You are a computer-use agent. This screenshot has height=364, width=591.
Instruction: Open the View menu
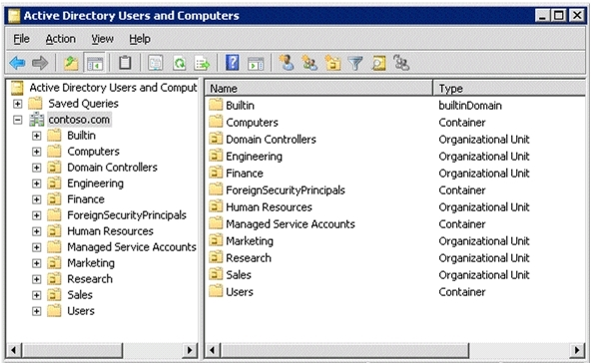102,39
